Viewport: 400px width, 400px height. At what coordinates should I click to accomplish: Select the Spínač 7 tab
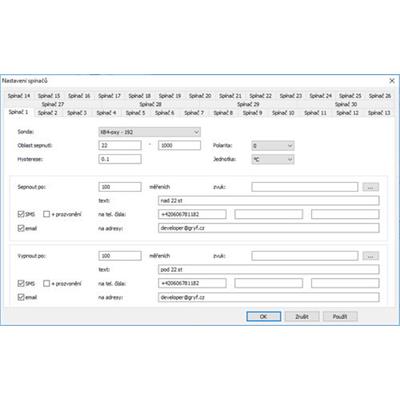tap(194, 113)
